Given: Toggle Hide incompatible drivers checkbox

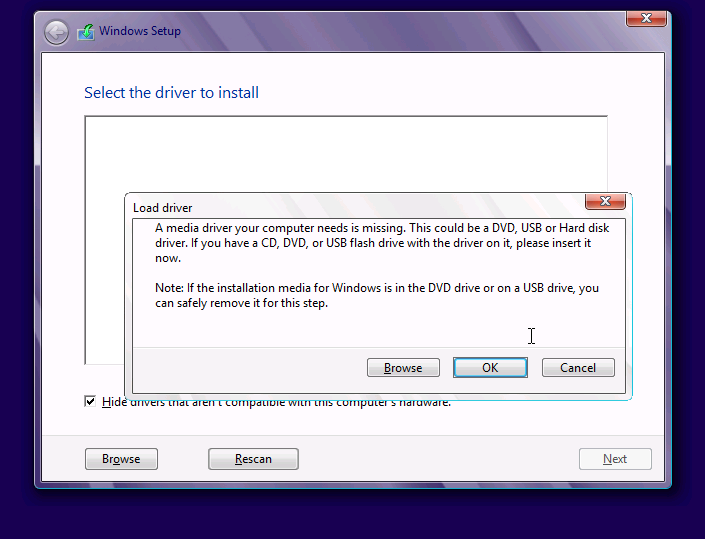Looking at the screenshot, I should 90,401.
